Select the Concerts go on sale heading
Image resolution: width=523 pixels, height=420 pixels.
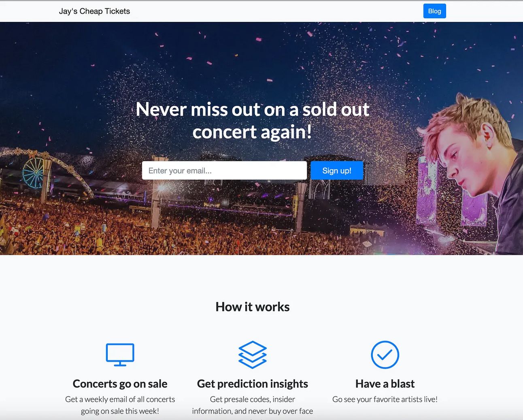120,384
